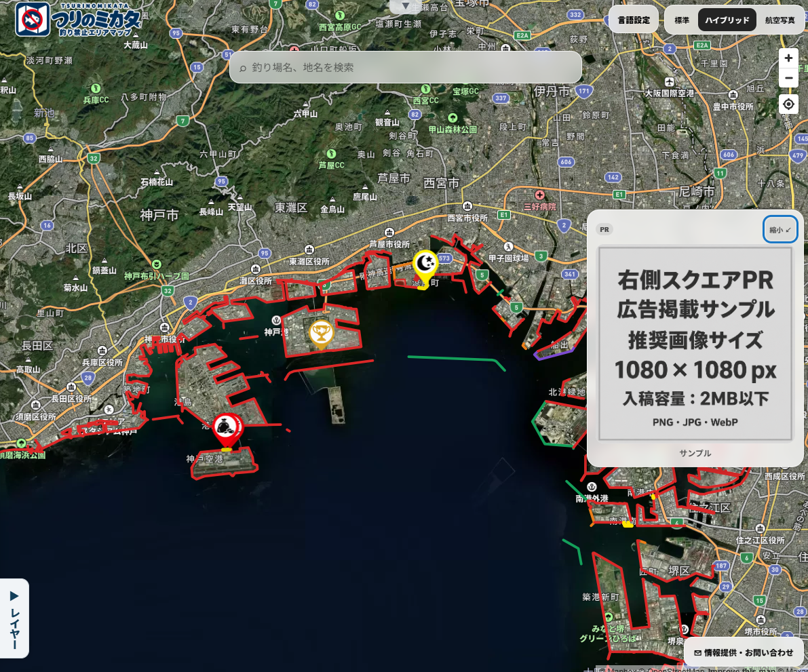Expand the レイヤー side panel
This screenshot has width=808, height=672.
pos(14,618)
